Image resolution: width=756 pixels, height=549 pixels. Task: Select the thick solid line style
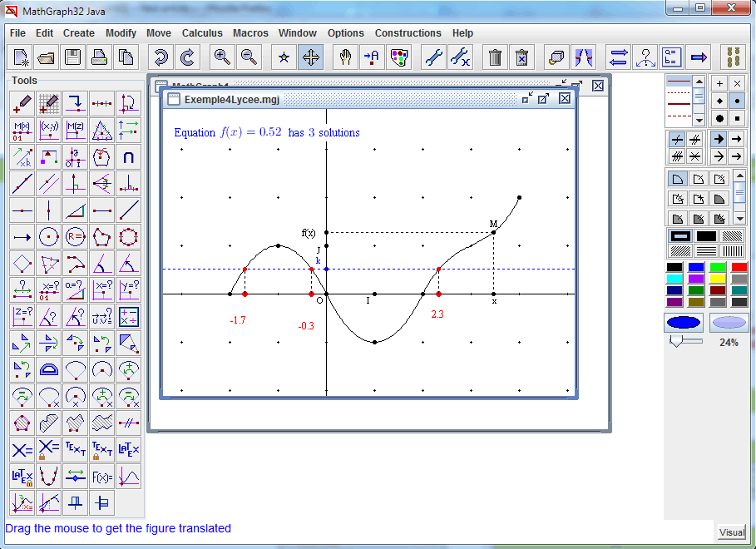679,104
